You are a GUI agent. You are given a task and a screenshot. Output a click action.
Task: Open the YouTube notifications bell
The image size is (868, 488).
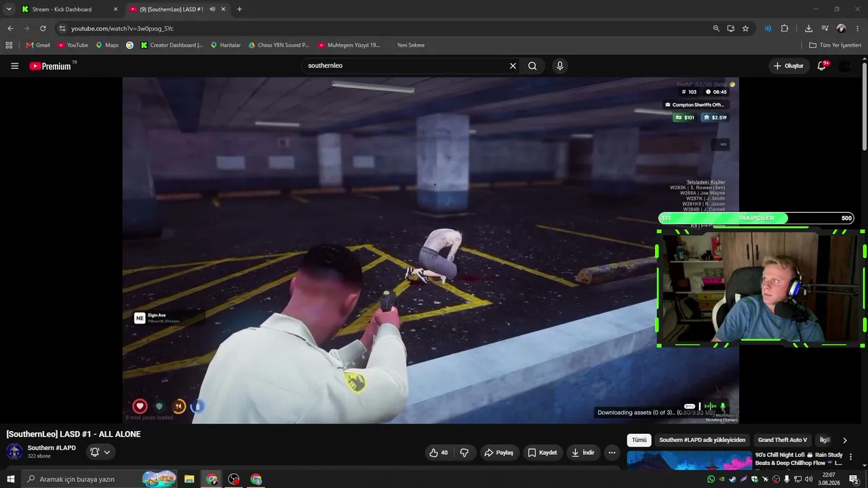822,66
